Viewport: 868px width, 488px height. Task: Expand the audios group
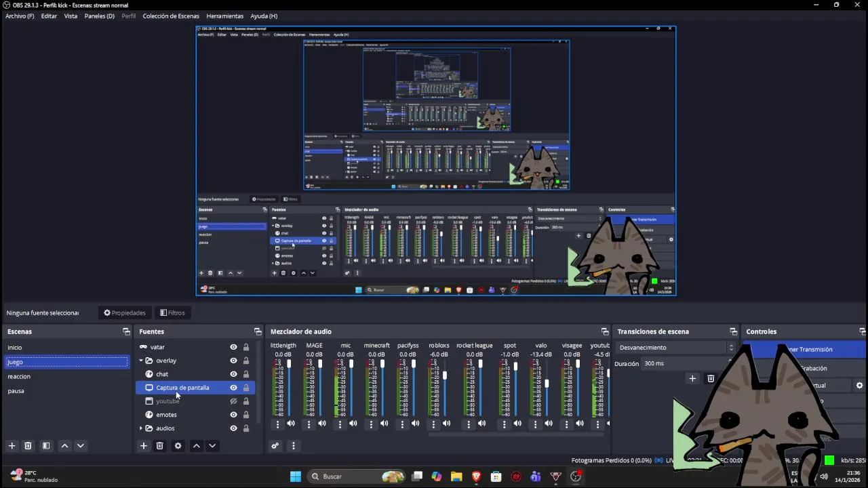[141, 428]
